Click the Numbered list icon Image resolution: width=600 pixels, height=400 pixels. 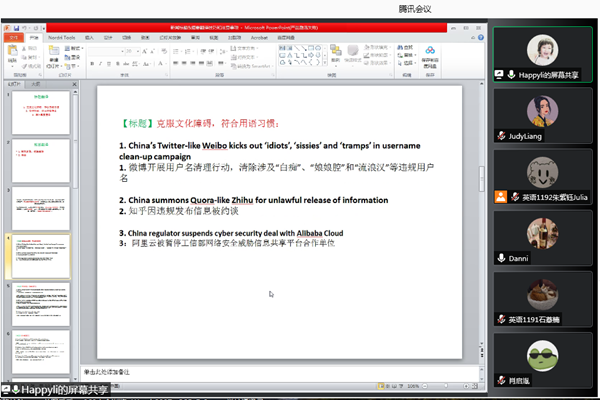[x=188, y=51]
